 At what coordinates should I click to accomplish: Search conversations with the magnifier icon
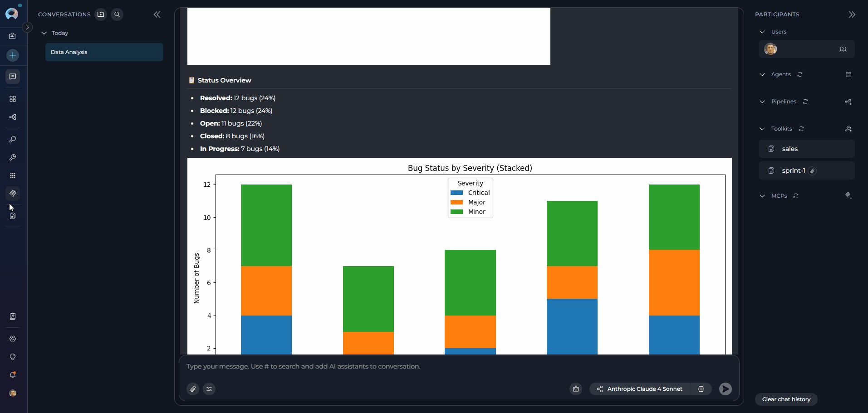[x=117, y=14]
